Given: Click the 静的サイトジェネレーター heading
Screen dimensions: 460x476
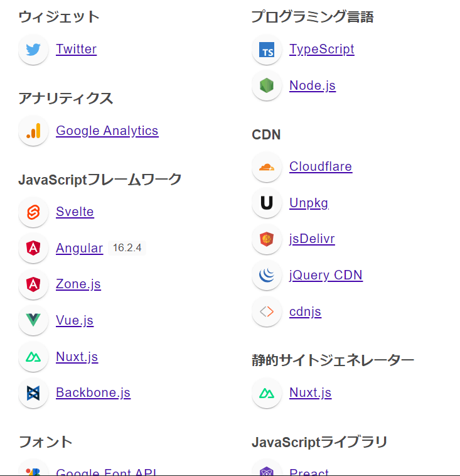Looking at the screenshot, I should click(x=333, y=360).
